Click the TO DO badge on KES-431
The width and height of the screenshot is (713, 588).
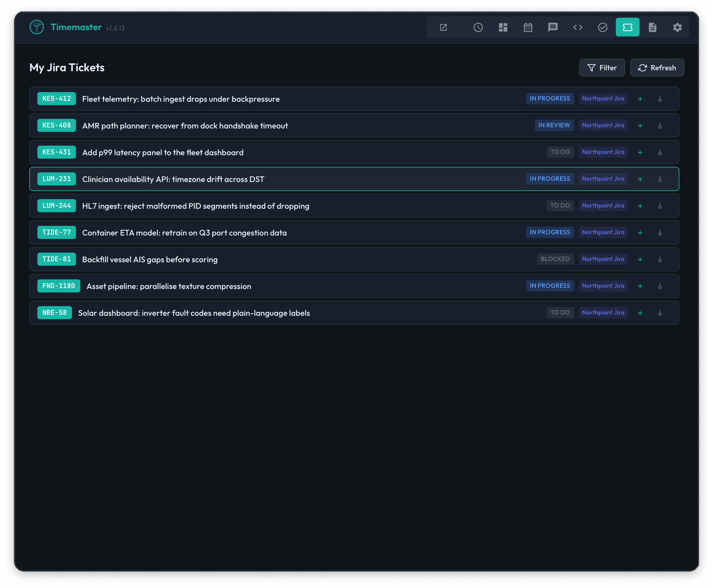[x=560, y=152]
